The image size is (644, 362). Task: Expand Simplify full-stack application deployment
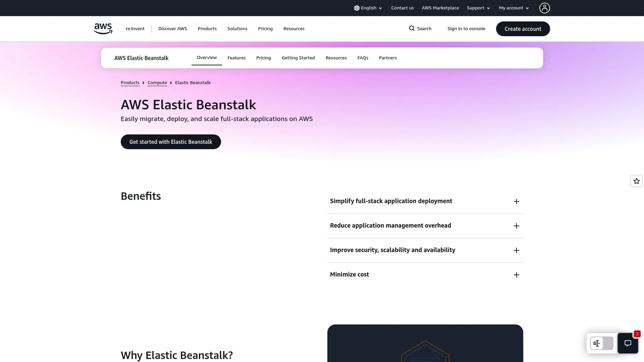tap(425, 201)
